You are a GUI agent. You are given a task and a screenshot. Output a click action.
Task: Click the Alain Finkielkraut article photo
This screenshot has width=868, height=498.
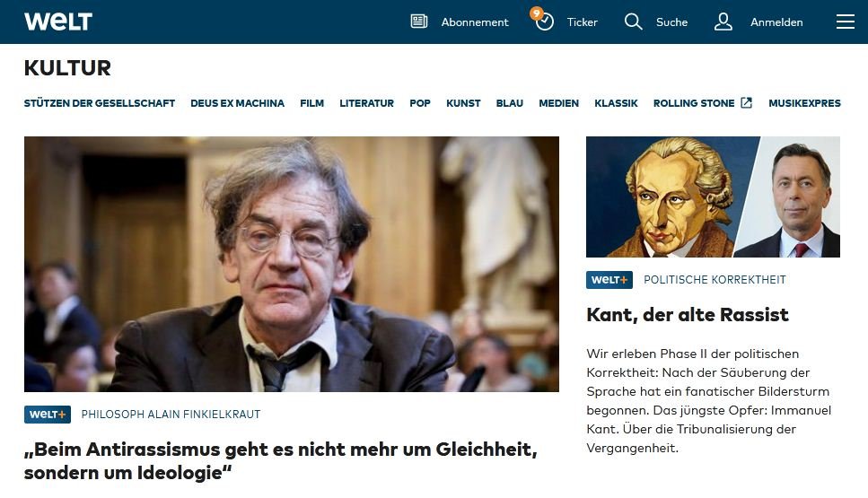click(x=292, y=264)
